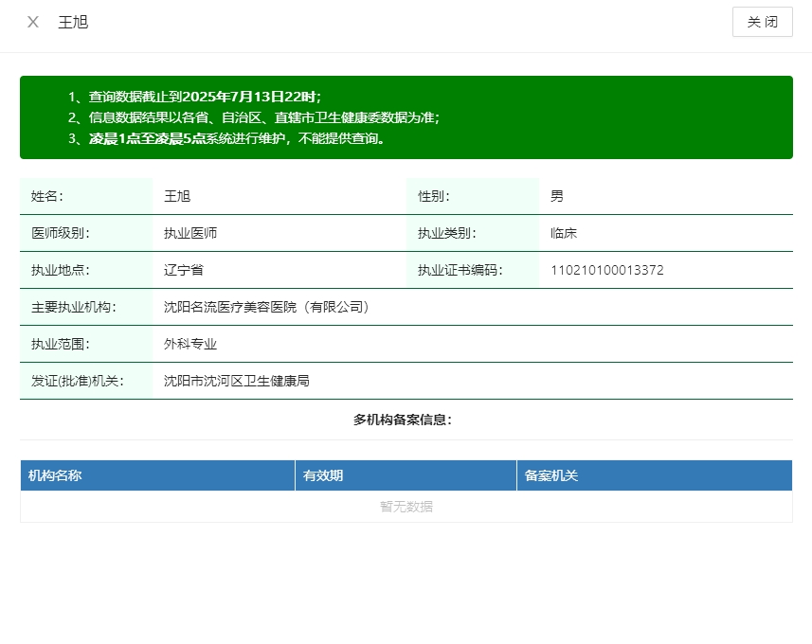This screenshot has width=812, height=644.
Task: Click the 执业类别 label
Action: [x=447, y=233]
